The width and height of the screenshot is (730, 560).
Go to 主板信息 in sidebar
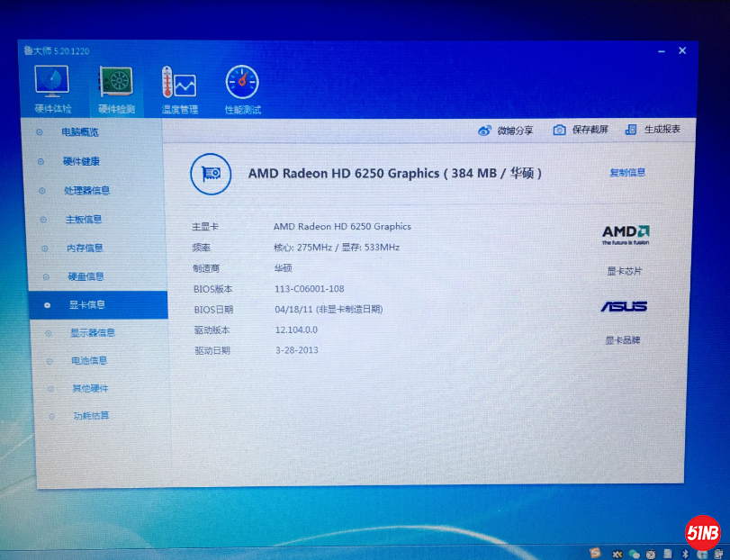84,220
